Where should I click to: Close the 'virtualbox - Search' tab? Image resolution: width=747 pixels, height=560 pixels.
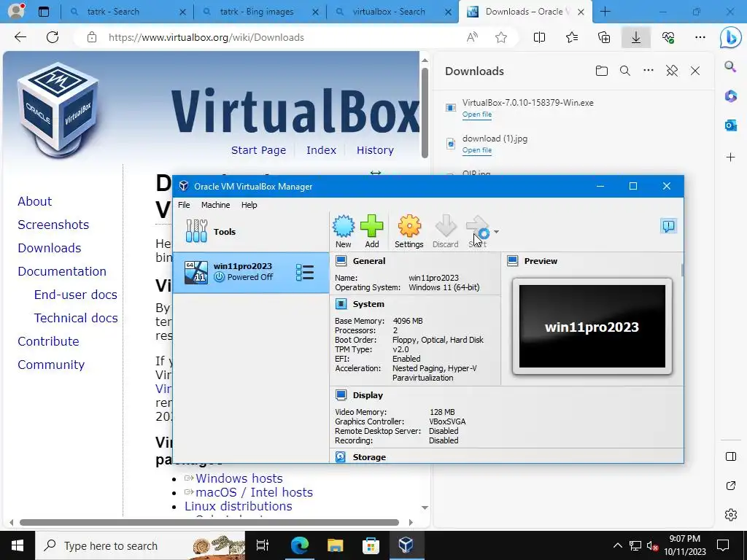tap(448, 12)
